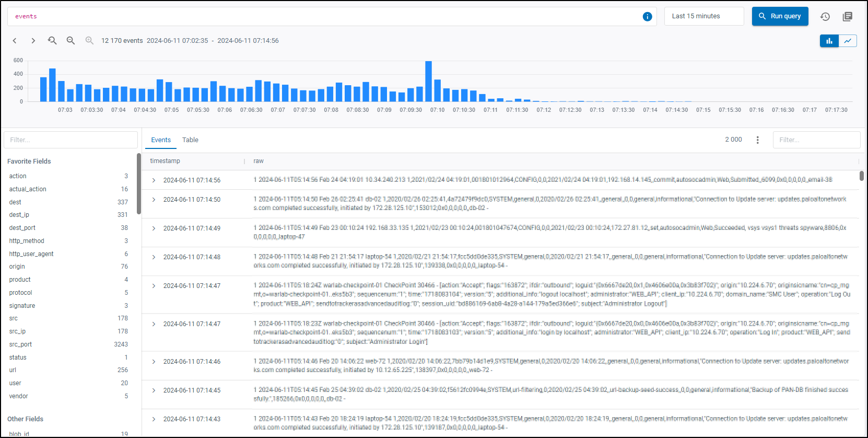Run the query

point(780,16)
